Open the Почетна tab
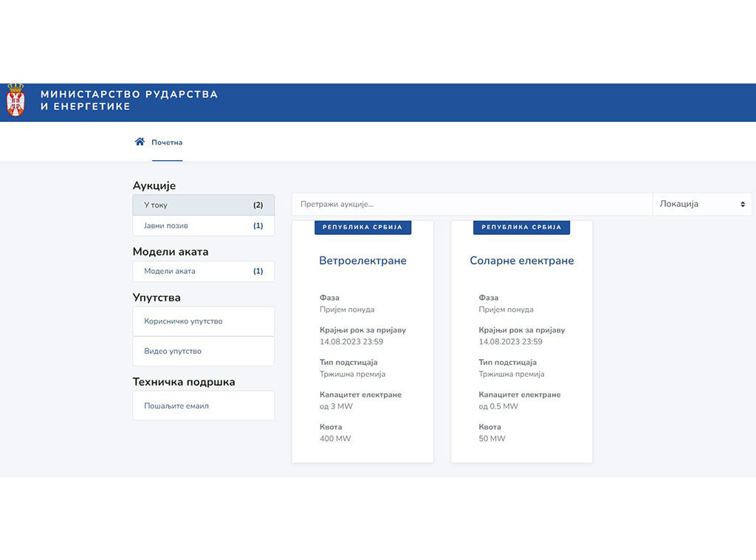This screenshot has width=756, height=560. point(167,143)
